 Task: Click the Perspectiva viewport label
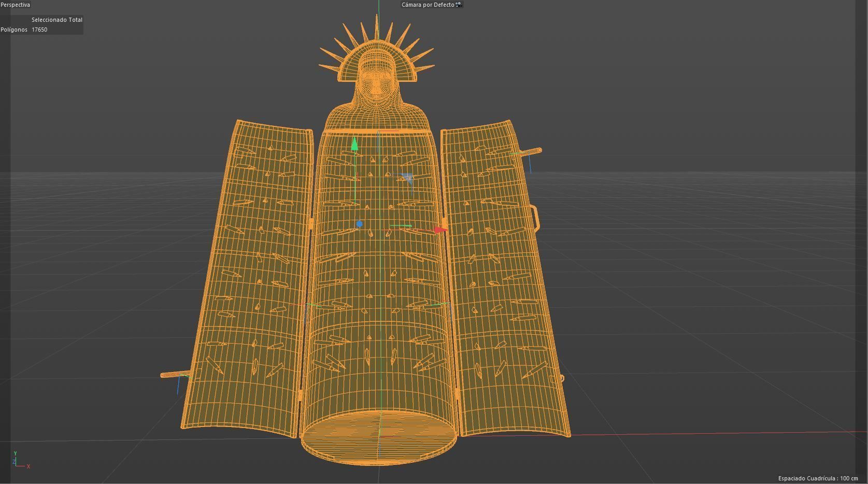15,5
